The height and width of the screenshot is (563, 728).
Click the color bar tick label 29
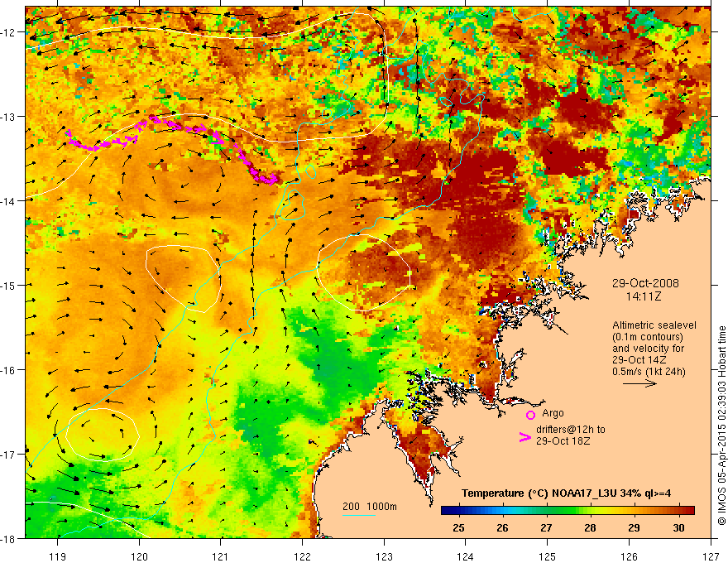pos(634,527)
